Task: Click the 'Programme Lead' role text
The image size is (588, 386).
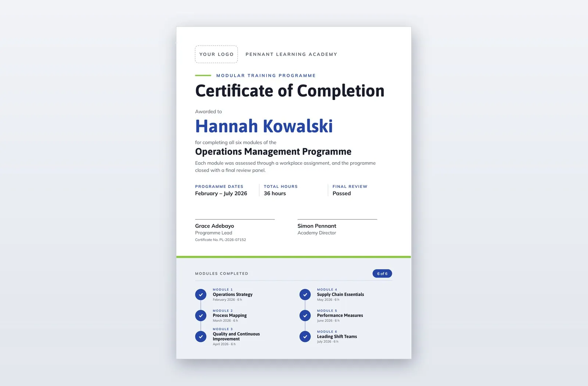Action: [214, 233]
